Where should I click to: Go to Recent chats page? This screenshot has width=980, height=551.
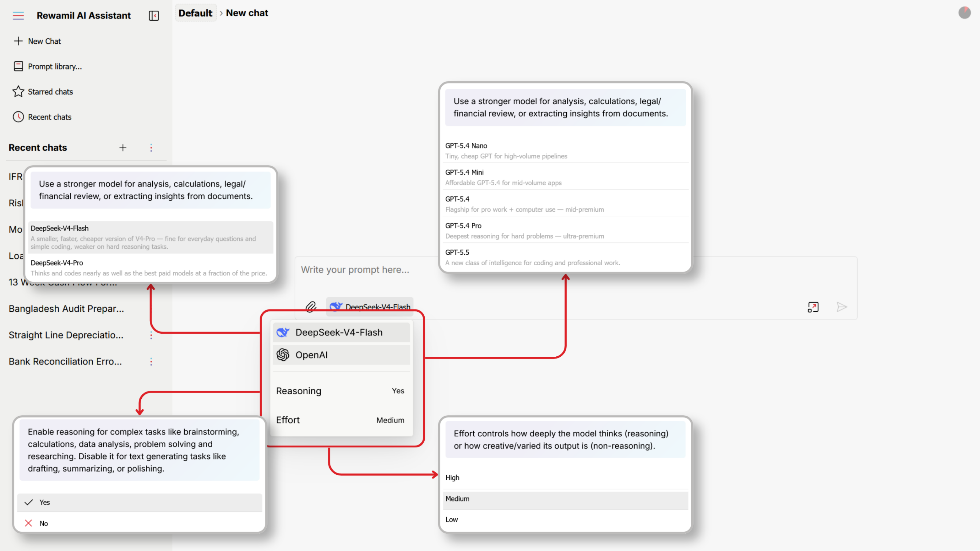(x=49, y=117)
